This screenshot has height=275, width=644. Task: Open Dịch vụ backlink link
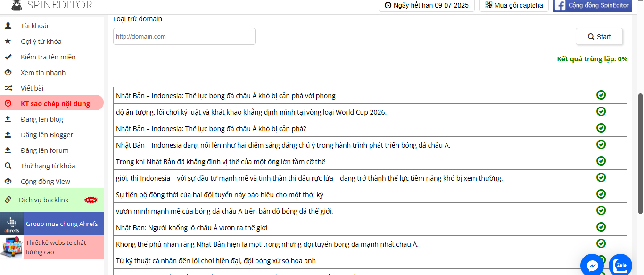point(44,200)
